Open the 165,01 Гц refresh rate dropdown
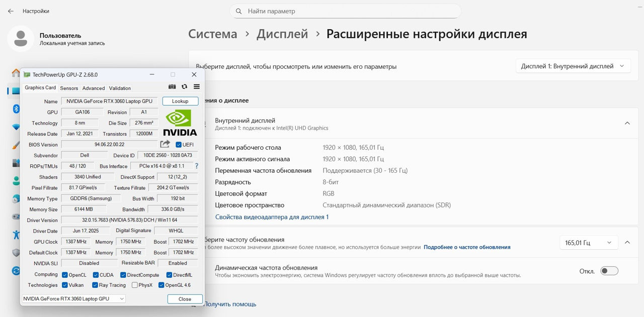The width and height of the screenshot is (644, 317). point(588,243)
